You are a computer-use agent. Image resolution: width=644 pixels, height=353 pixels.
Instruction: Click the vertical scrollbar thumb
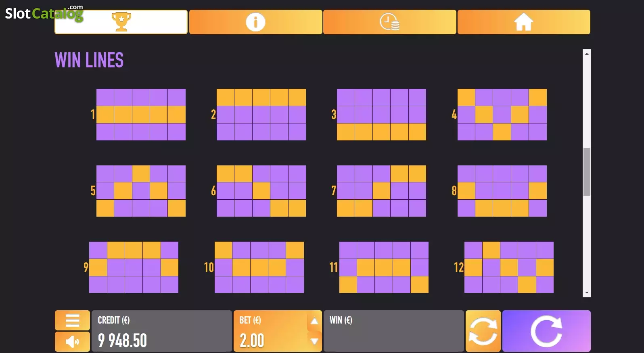[587, 172]
